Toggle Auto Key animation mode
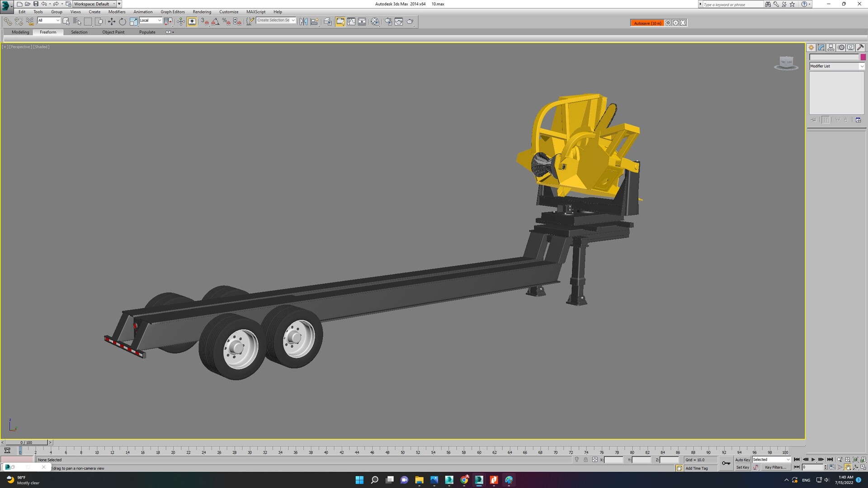 click(x=743, y=460)
